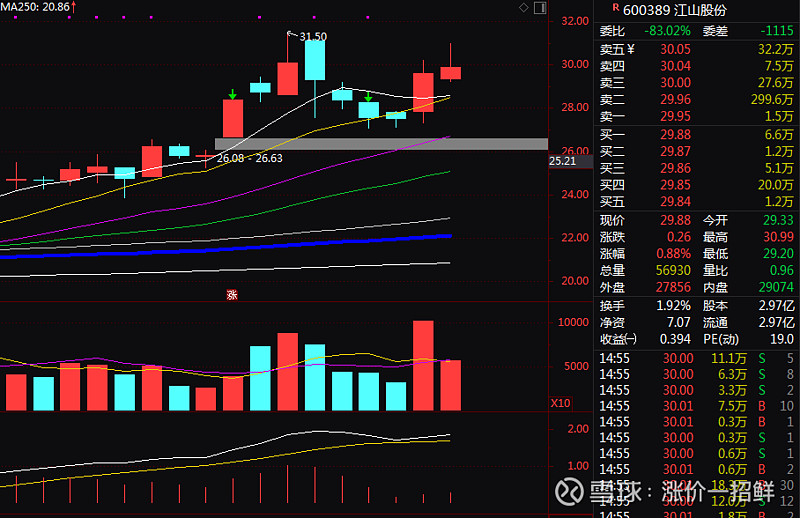Click the 3.3万 sell tick row
The image size is (800, 518).
[696, 390]
